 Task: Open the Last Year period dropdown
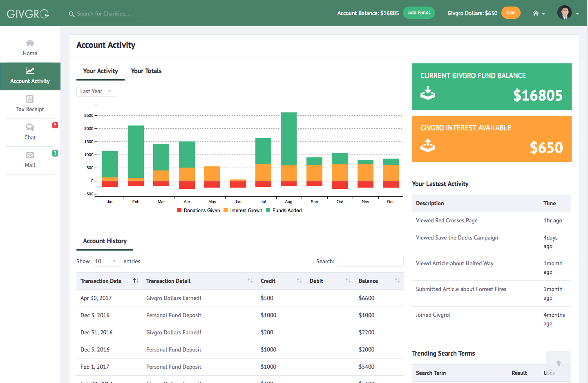pyautogui.click(x=97, y=91)
